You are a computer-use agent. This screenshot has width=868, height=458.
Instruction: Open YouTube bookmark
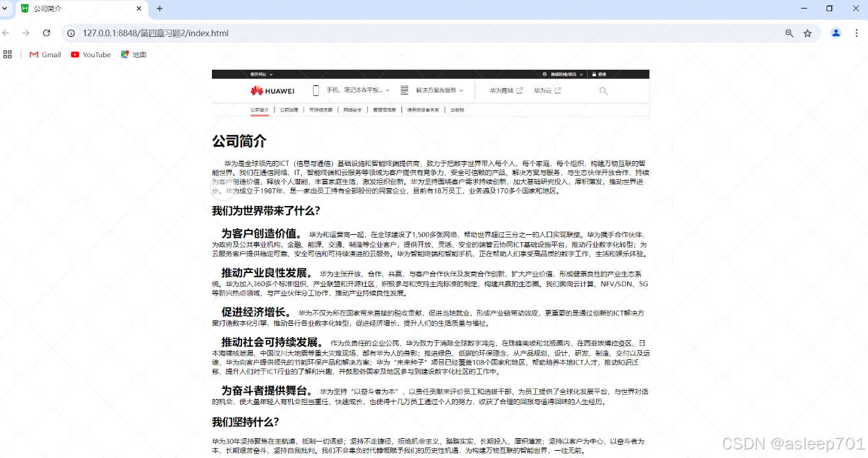pos(91,55)
